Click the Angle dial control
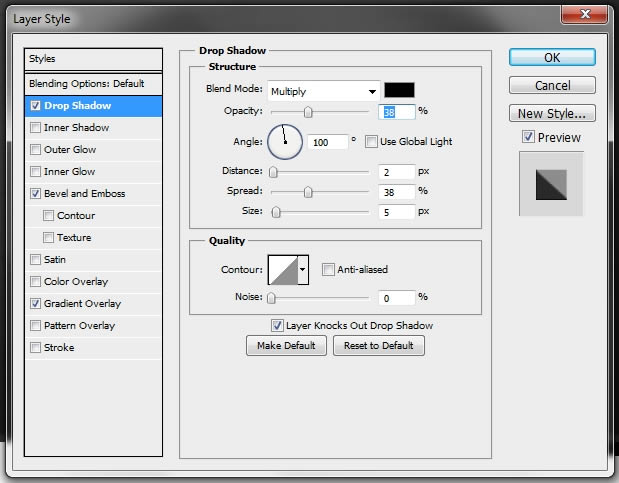 (285, 142)
